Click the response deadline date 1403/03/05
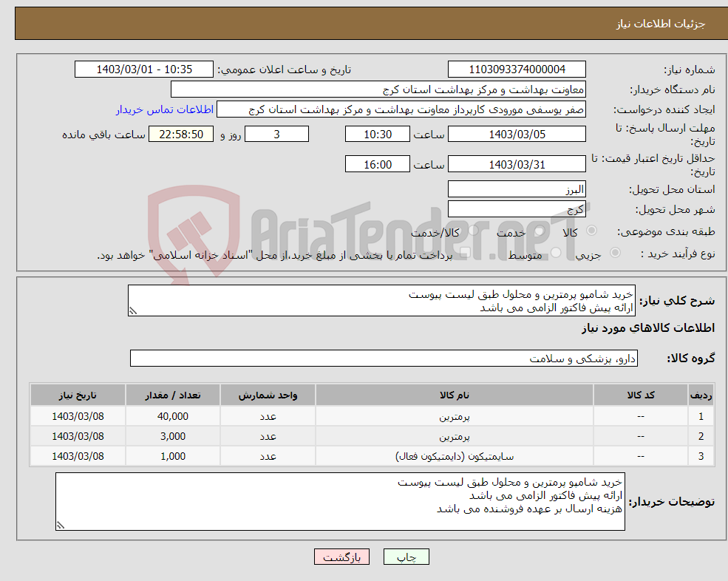728x581 pixels. click(517, 135)
